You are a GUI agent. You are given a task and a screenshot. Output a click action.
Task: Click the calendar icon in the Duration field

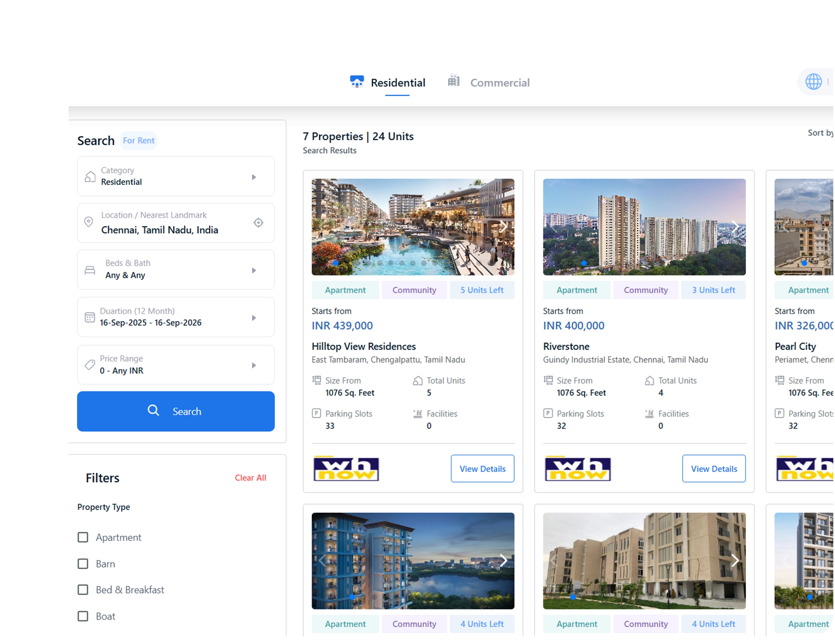(90, 317)
